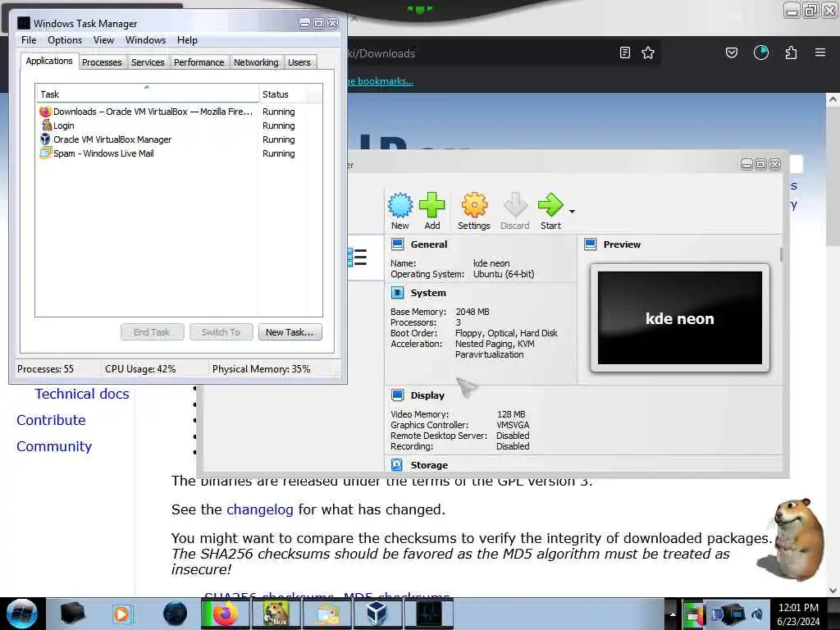Open Firefox extensions puzzle icon
840x630 pixels.
point(791,52)
